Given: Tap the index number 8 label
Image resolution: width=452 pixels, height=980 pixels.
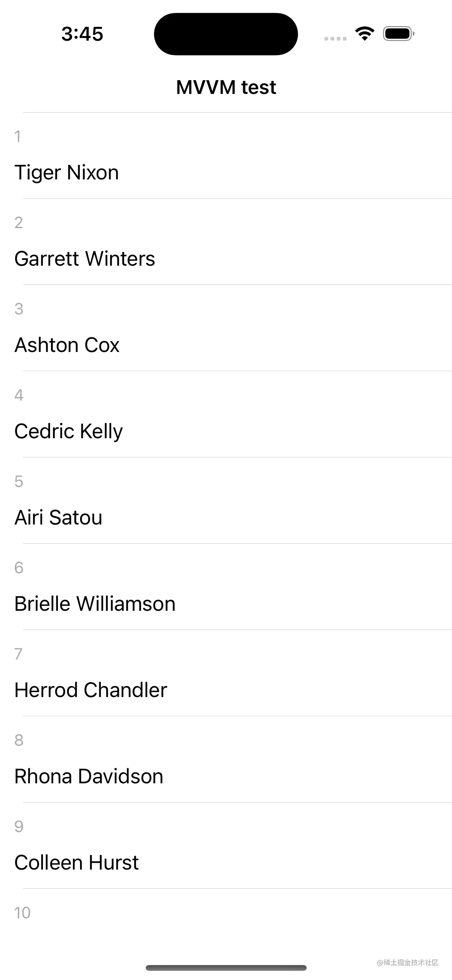Looking at the screenshot, I should point(19,740).
